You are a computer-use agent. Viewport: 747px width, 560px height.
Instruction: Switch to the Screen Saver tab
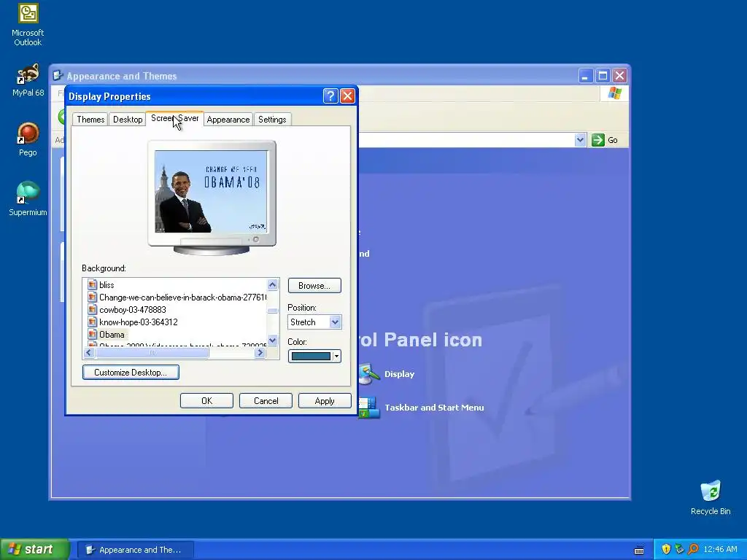175,118
